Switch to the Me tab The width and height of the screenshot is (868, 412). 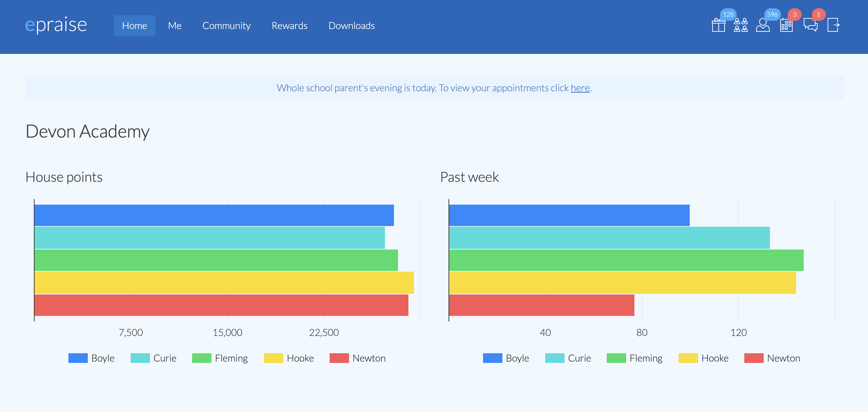click(174, 25)
